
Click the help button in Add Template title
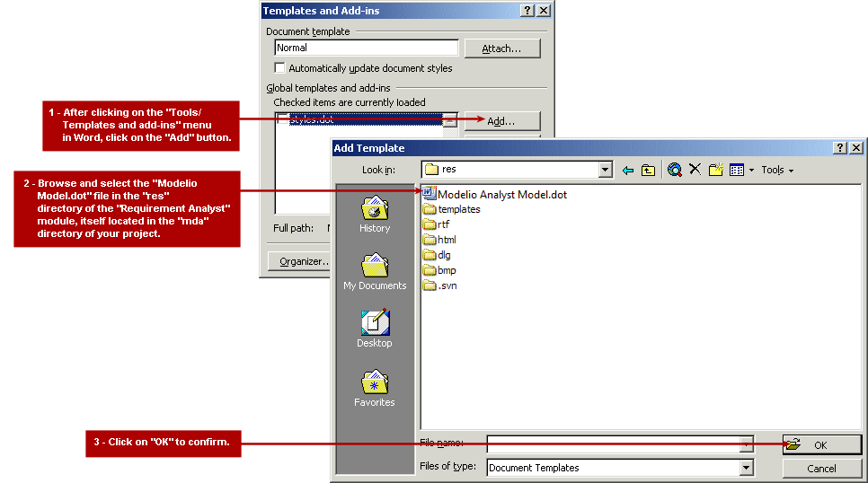pyautogui.click(x=840, y=148)
